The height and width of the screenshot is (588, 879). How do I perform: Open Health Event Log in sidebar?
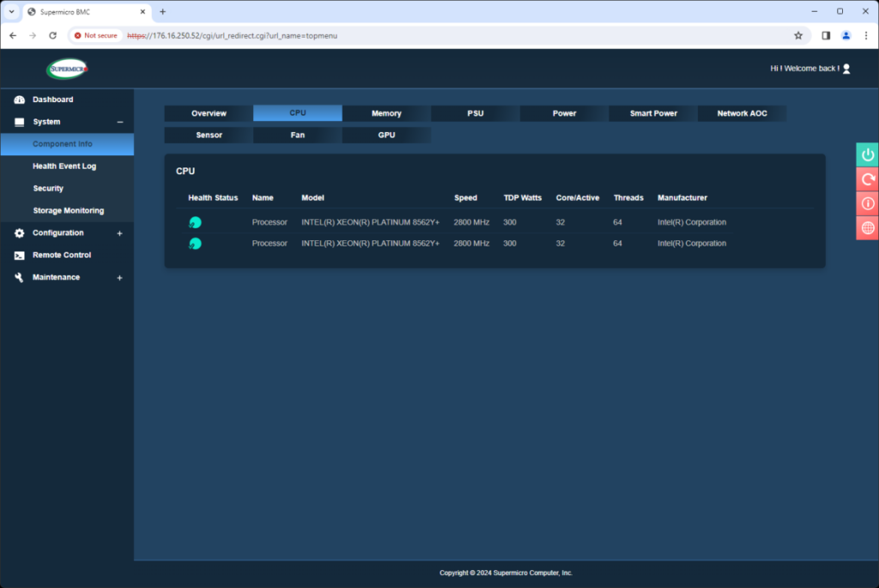tap(64, 167)
